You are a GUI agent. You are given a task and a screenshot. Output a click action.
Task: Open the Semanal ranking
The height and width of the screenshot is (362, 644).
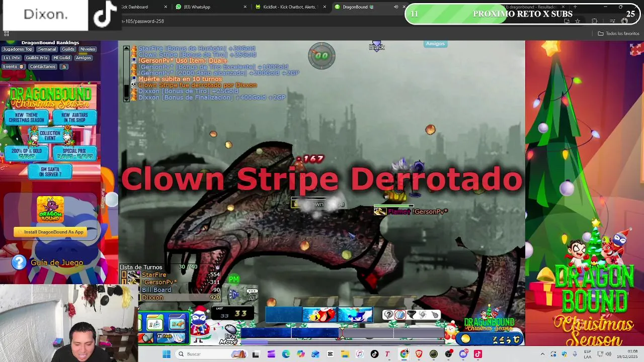click(47, 49)
